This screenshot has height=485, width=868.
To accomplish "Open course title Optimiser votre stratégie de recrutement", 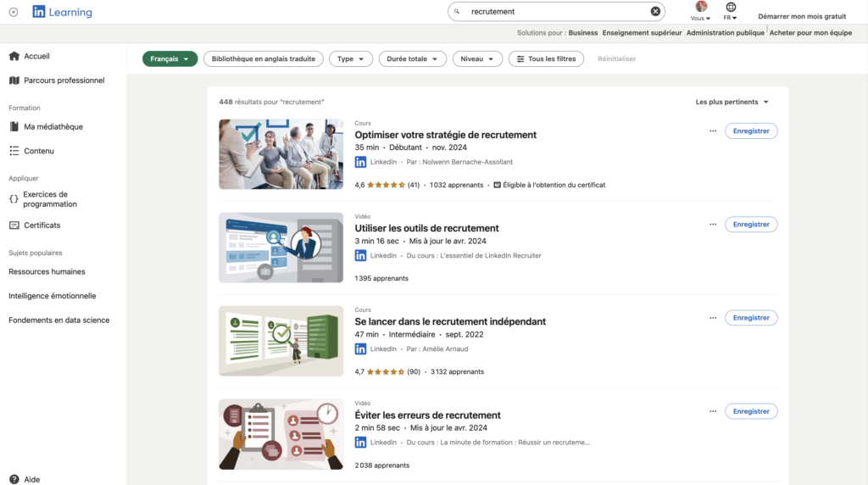I will pos(446,135).
